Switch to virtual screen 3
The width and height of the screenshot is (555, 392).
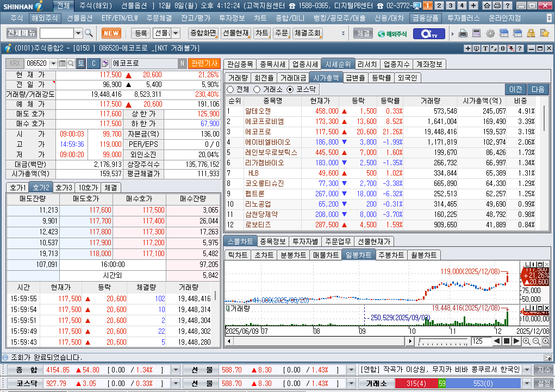(x=450, y=5)
